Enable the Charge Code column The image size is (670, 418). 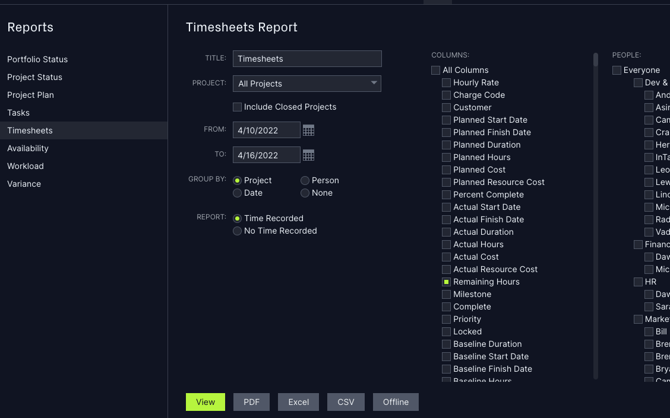tap(446, 95)
